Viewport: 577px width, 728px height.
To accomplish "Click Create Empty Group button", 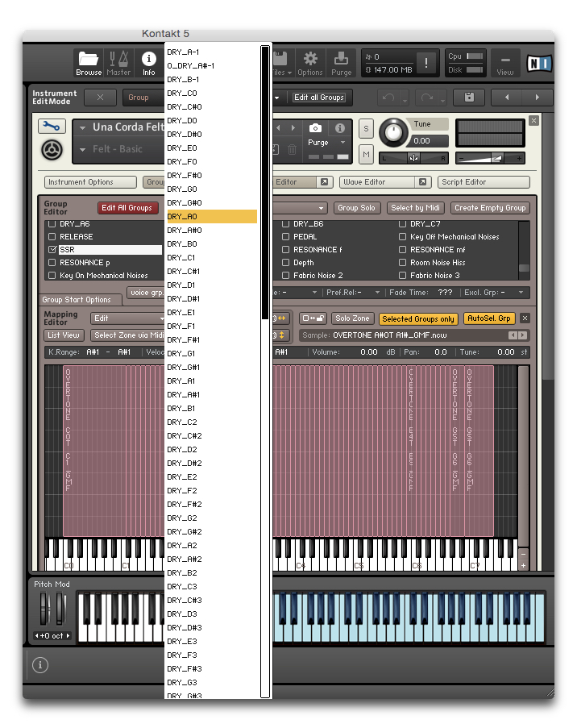I will (x=490, y=207).
